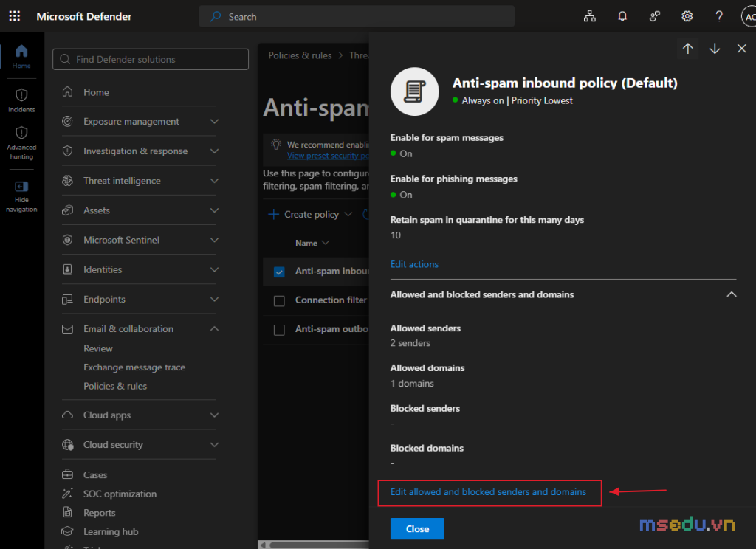This screenshot has height=549, width=756.
Task: Click the Edit actions link
Action: click(414, 264)
